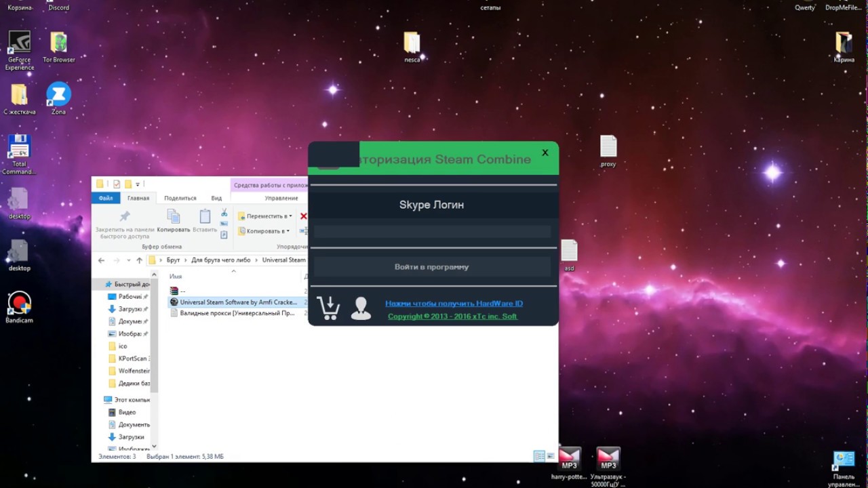Click the Копировать button in Explorer ribbon

click(174, 221)
